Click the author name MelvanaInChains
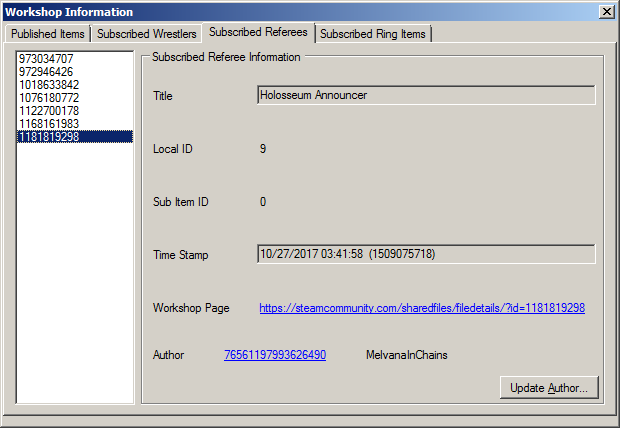This screenshot has width=620, height=428. 408,355
